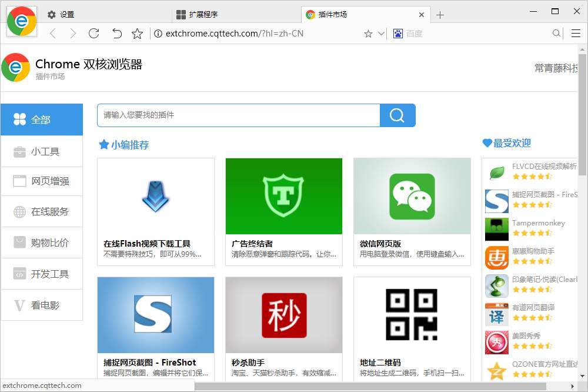The image size is (588, 392).
Task: Click the 美图秀秀 pink icon
Action: coord(496,343)
